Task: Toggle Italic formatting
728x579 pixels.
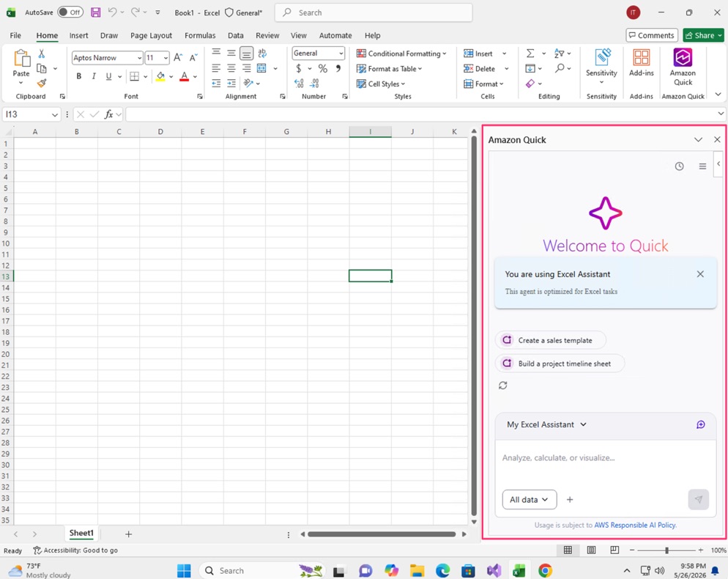Action: [93, 76]
